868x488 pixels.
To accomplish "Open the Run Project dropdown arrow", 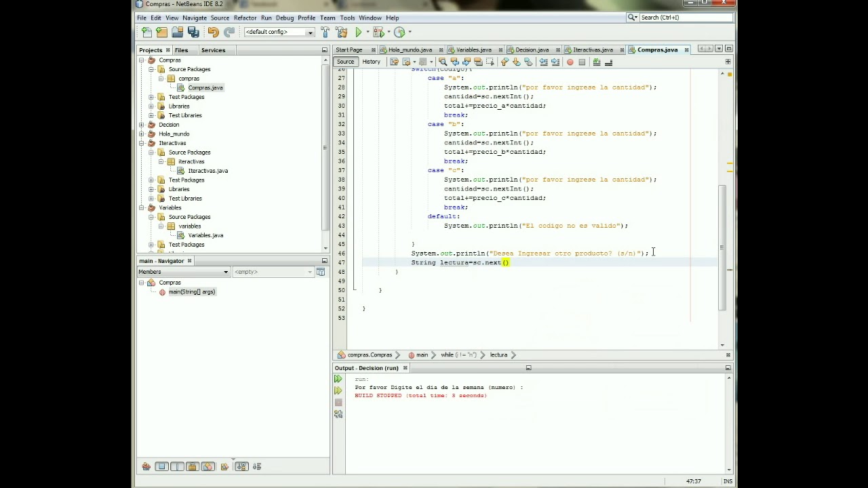I will pyautogui.click(x=368, y=32).
